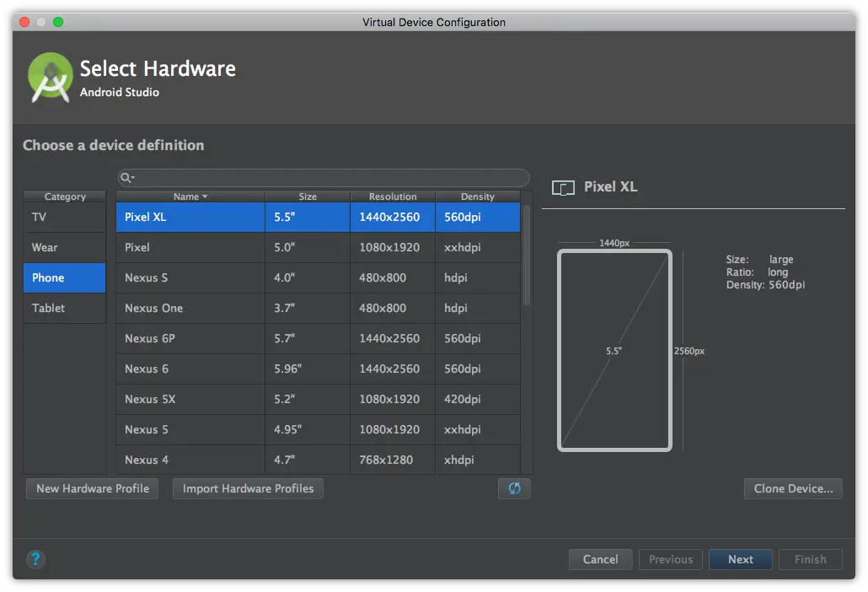Select the Nexus 6P row
This screenshot has height=592, width=868.
coord(319,338)
